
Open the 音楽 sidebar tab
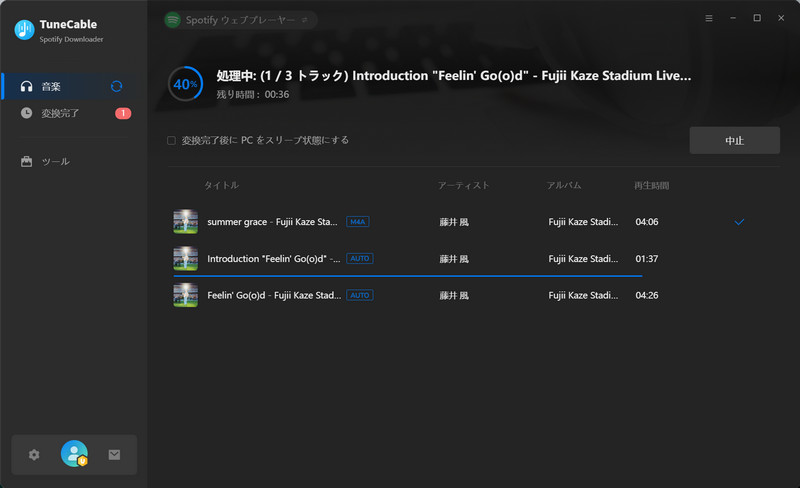(x=71, y=86)
